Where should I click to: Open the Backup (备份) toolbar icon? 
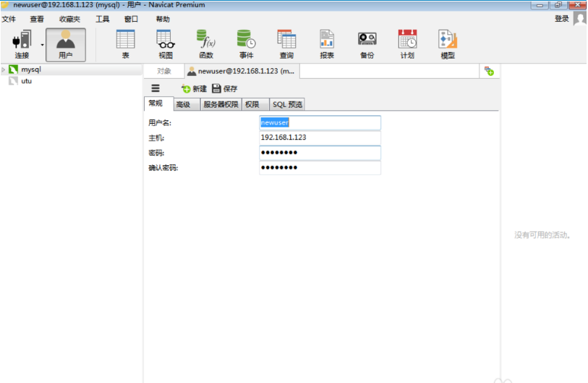(367, 44)
